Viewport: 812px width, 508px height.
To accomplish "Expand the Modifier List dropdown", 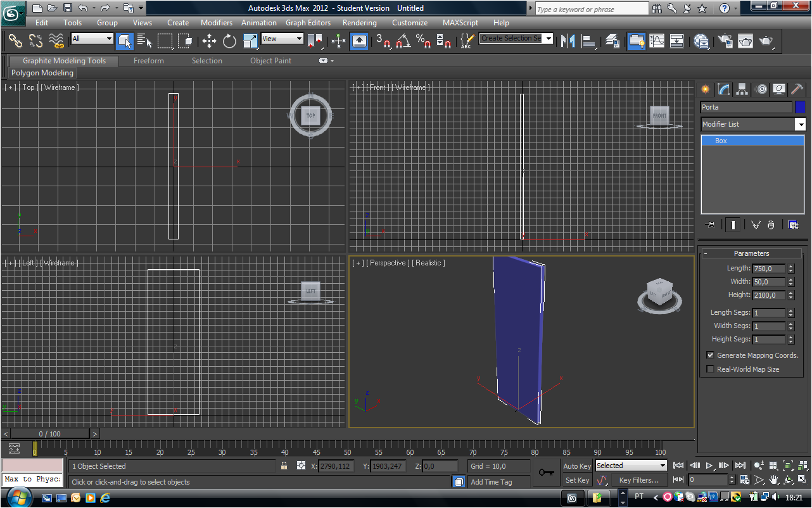I will tap(800, 124).
